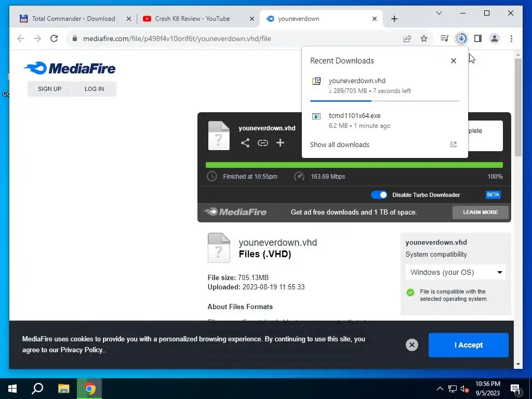Bookmark this page with the star icon
532x399 pixels.
pos(424,38)
